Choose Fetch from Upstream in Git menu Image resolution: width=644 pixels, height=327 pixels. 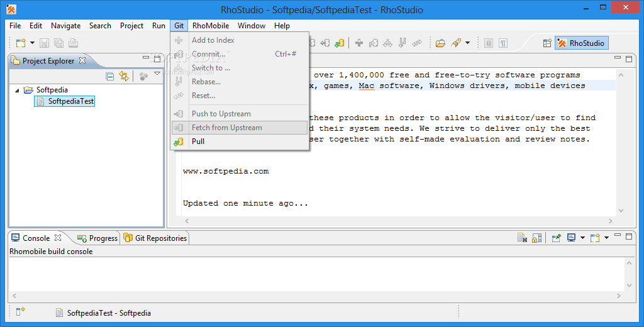pyautogui.click(x=240, y=128)
